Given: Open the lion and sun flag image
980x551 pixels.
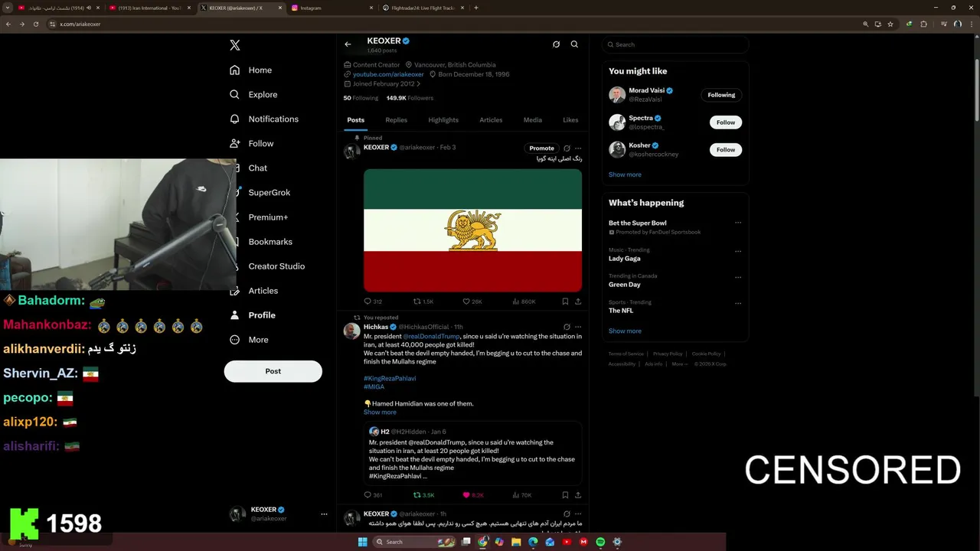Looking at the screenshot, I should pos(472,230).
